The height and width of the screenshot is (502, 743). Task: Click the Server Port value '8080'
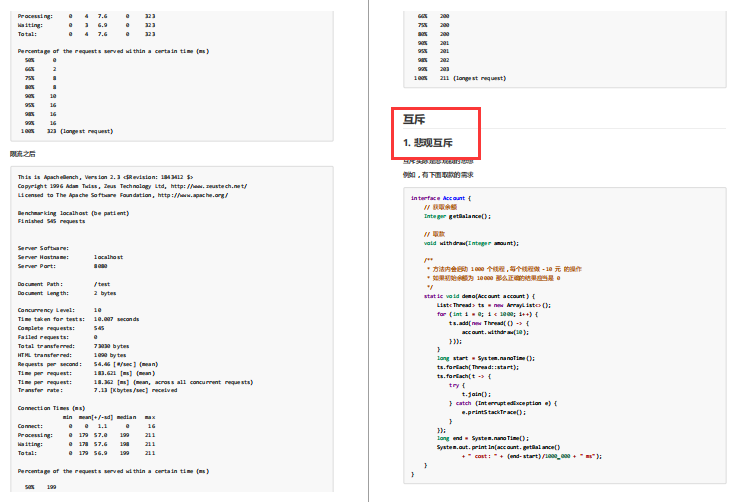[x=100, y=266]
